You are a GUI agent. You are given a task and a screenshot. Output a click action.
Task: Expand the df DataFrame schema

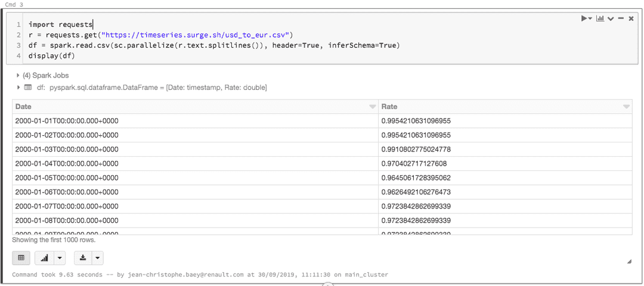[x=18, y=88]
